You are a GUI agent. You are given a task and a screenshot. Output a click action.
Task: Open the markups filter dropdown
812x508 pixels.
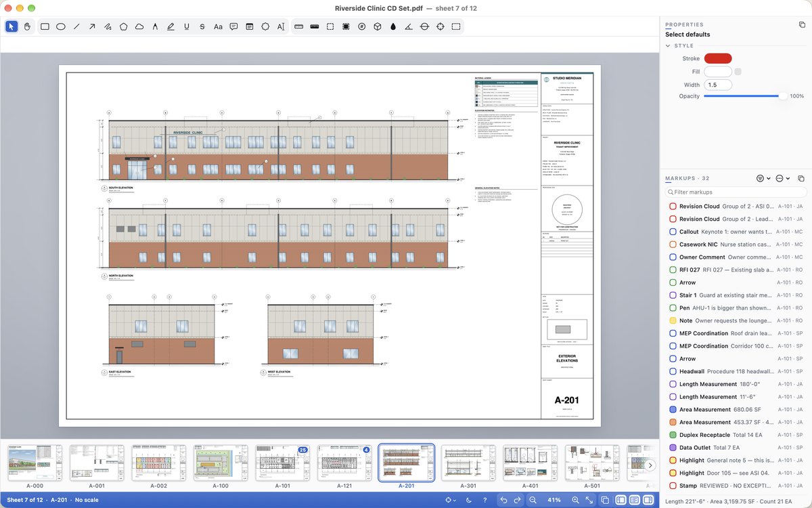coord(763,178)
